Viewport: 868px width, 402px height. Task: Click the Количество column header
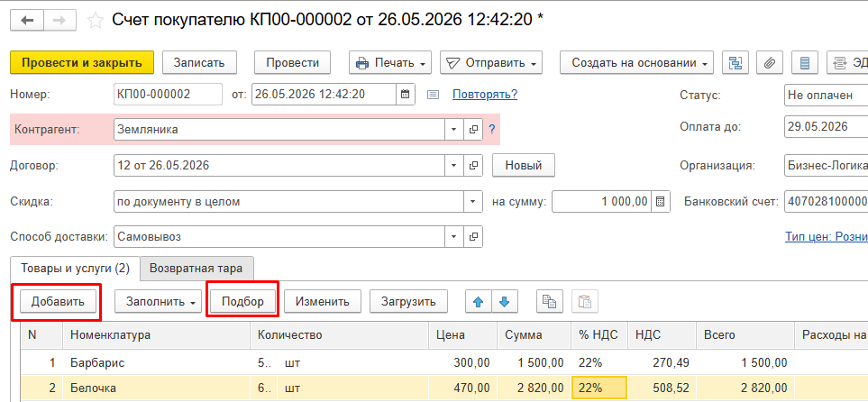pyautogui.click(x=339, y=335)
